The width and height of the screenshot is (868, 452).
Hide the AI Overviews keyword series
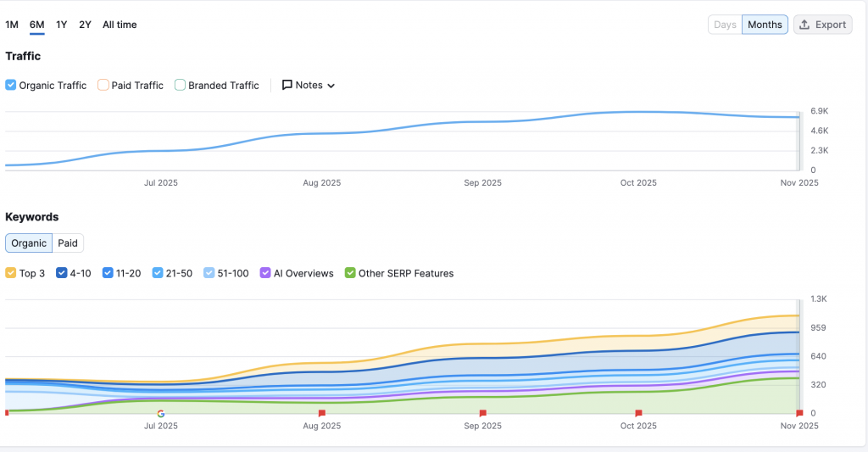tap(265, 273)
